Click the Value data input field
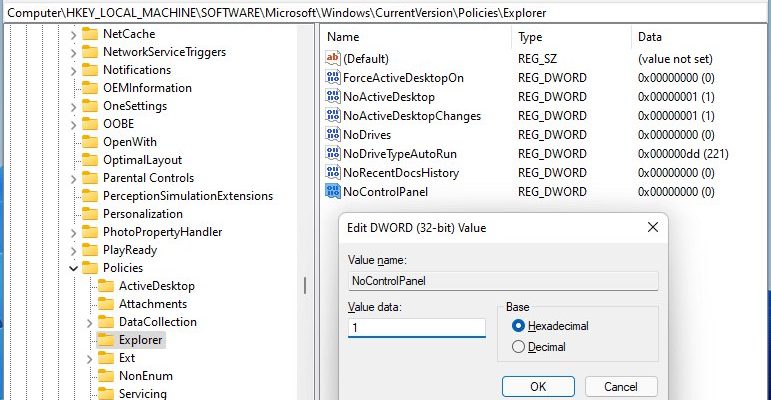This screenshot has width=771, height=400. (x=416, y=328)
